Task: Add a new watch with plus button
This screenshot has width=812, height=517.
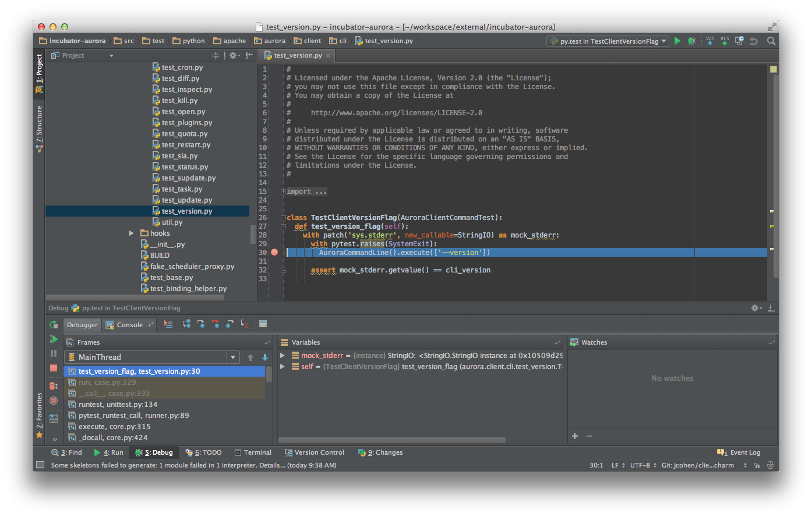Action: coord(574,435)
